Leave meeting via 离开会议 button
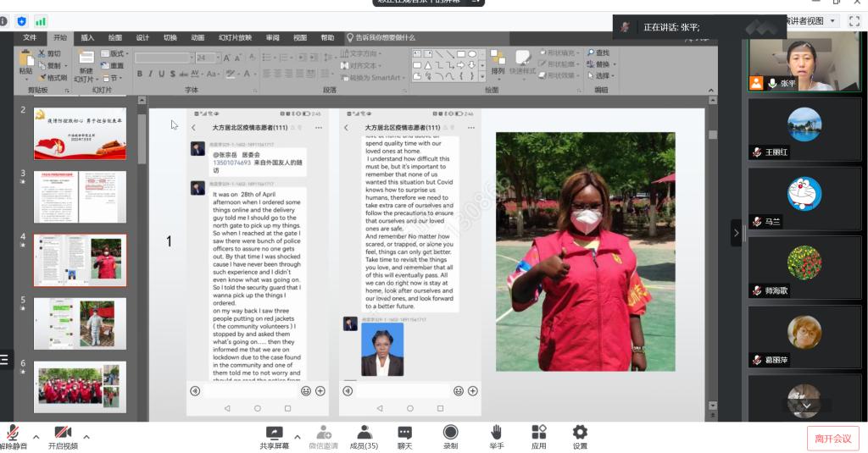The image size is (868, 453). 833,438
